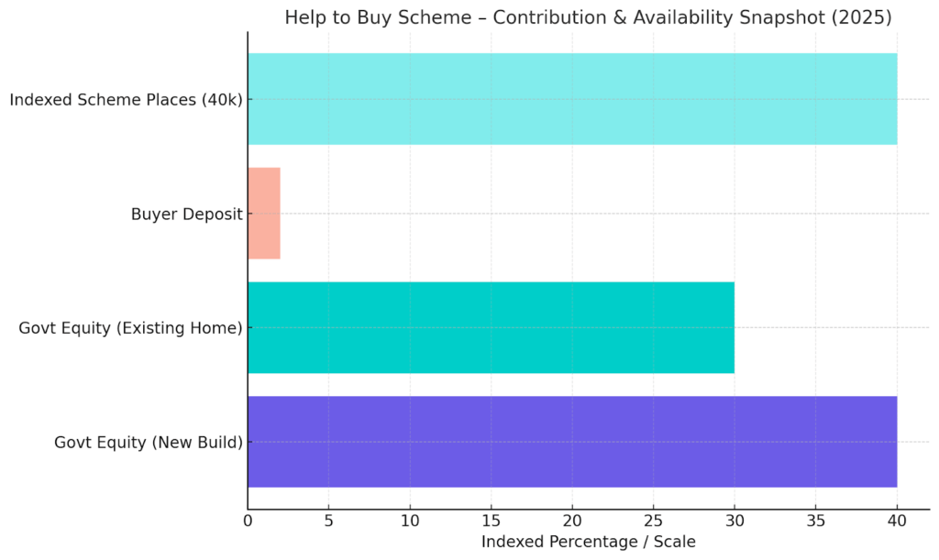
Task: Click the x-axis tick label 15
Action: pos(491,521)
